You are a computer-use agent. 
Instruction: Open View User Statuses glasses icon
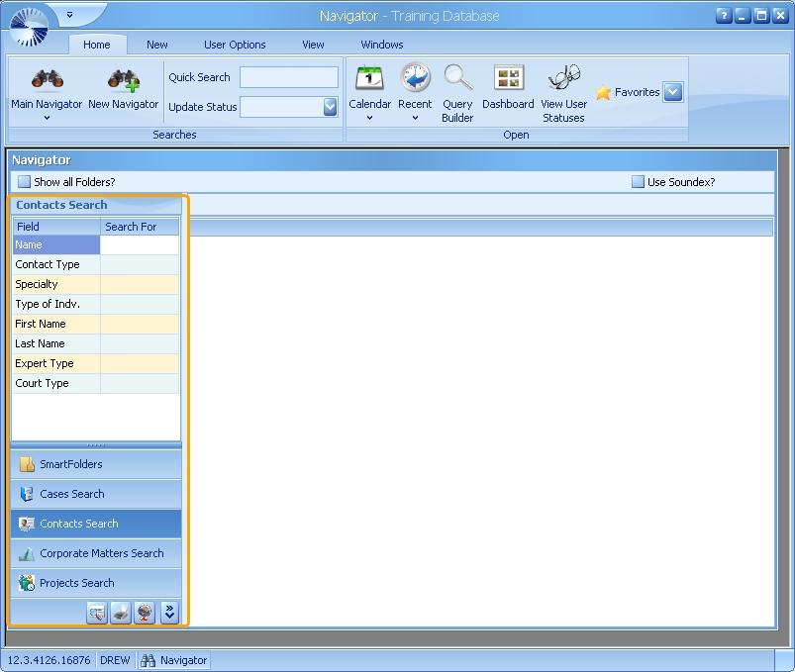tap(563, 77)
